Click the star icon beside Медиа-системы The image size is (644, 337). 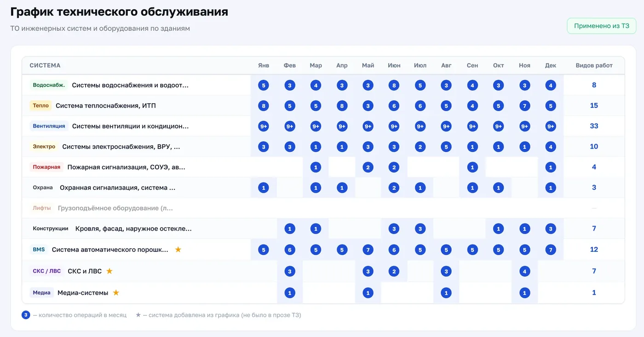coord(116,292)
